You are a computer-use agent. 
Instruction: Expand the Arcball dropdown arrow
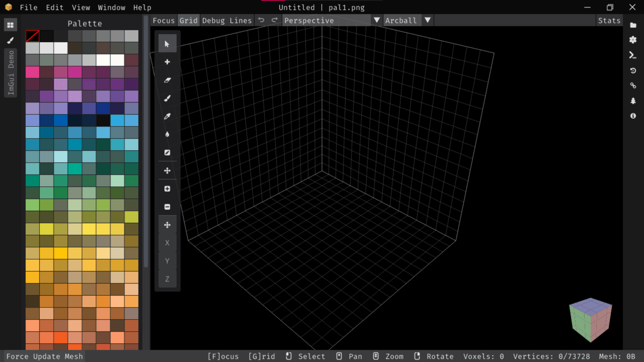427,20
